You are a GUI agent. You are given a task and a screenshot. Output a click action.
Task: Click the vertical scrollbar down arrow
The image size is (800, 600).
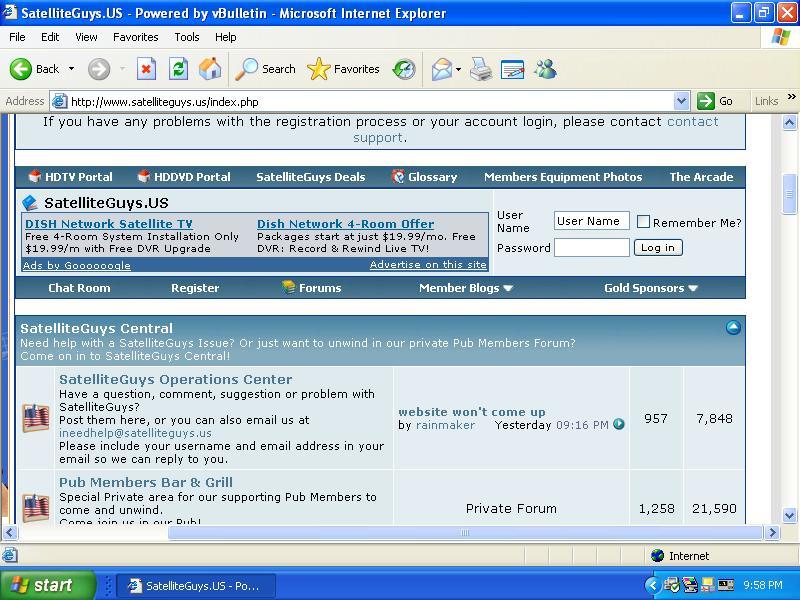(789, 515)
